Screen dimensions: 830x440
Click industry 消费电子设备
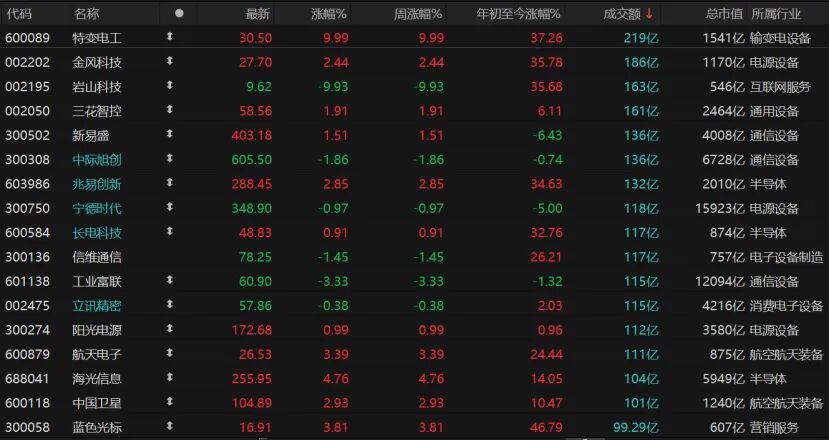click(x=787, y=306)
